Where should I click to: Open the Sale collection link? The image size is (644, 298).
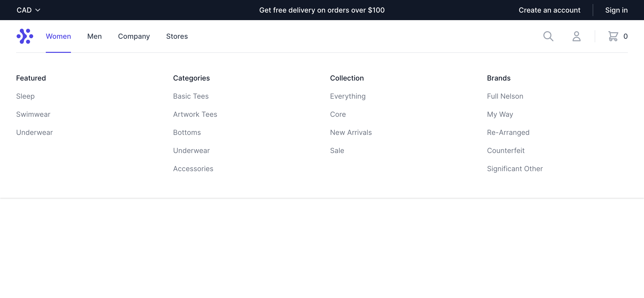[337, 151]
